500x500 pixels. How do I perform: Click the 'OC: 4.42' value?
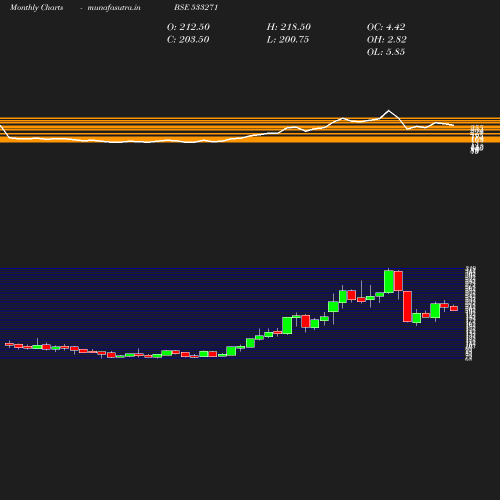tap(386, 27)
